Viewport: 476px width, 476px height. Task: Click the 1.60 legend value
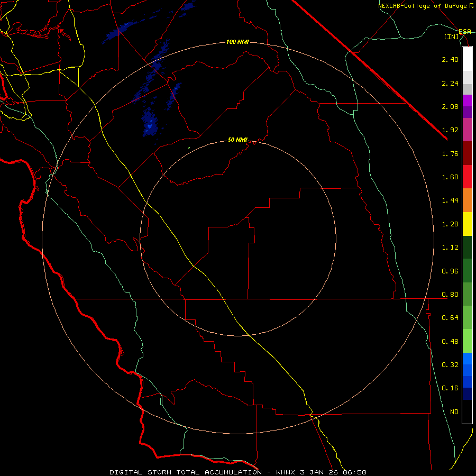click(x=450, y=177)
